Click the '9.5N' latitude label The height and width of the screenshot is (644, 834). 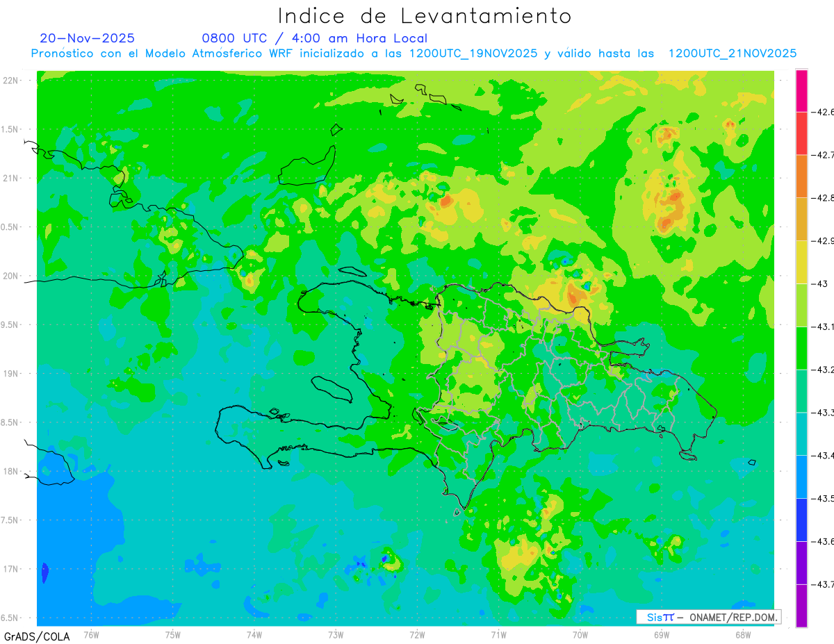[x=10, y=324]
